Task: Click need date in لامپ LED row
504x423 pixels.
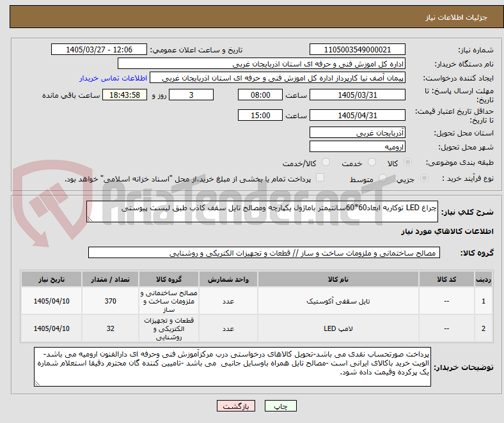Action: click(x=51, y=328)
